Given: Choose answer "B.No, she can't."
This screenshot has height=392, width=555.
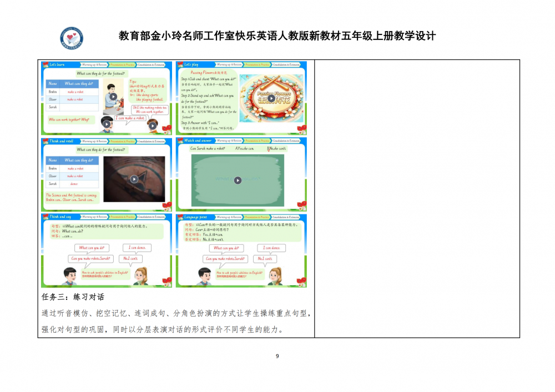Looking at the screenshot, I should coord(277,149).
